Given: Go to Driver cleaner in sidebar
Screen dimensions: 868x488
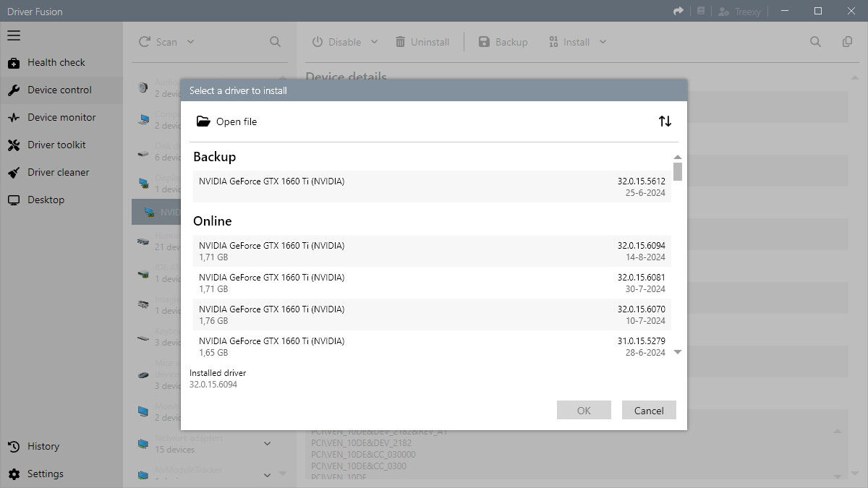Looking at the screenshot, I should 58,173.
